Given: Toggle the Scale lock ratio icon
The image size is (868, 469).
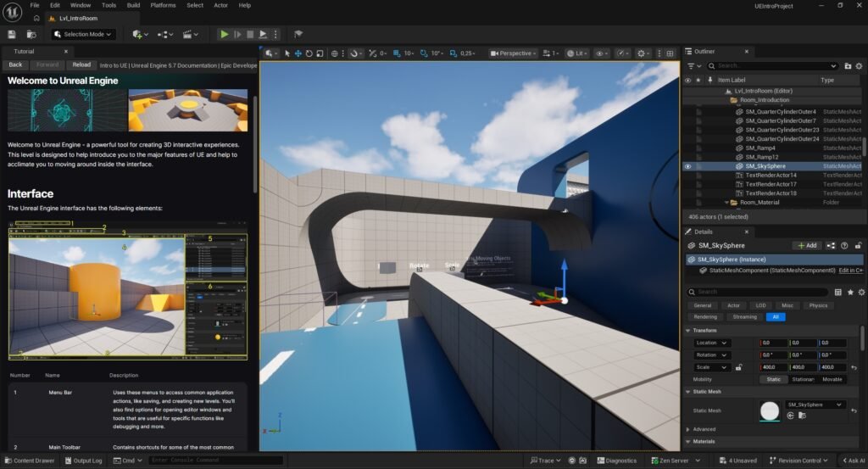Looking at the screenshot, I should 738,367.
